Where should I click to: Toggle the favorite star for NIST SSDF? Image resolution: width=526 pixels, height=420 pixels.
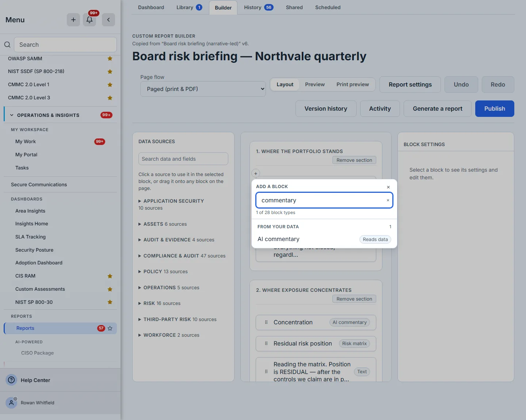pos(110,72)
